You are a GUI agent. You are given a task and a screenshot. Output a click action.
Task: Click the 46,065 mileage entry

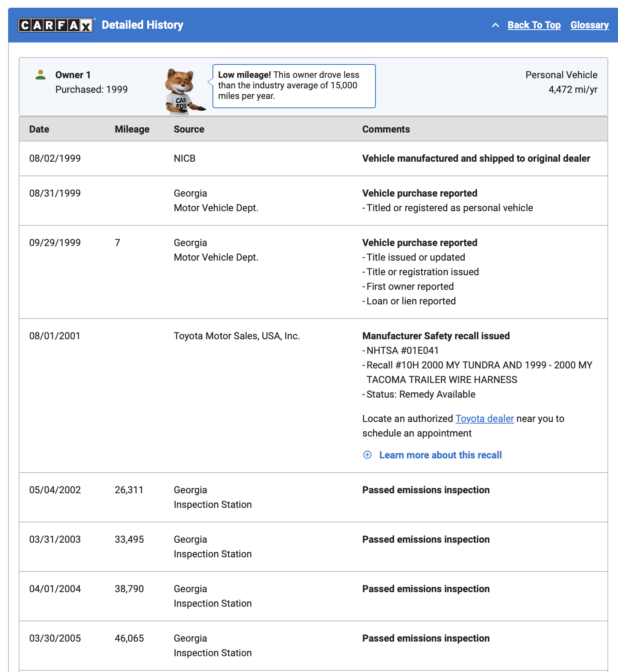[129, 638]
